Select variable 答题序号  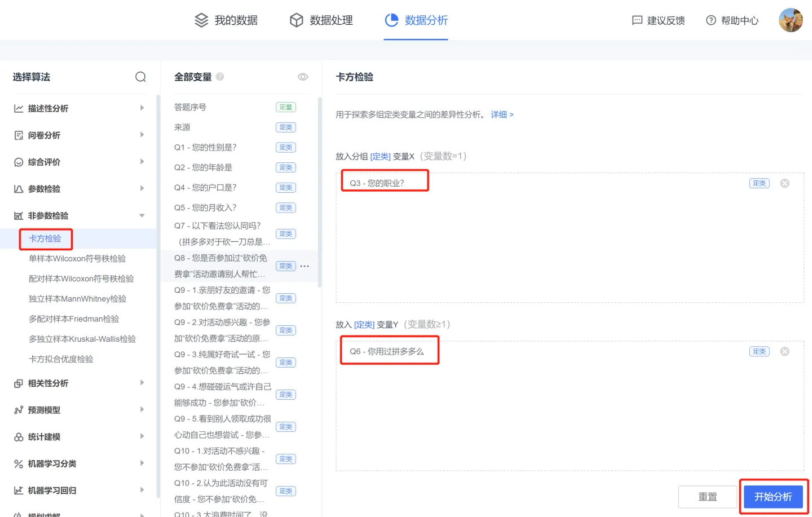coord(190,107)
